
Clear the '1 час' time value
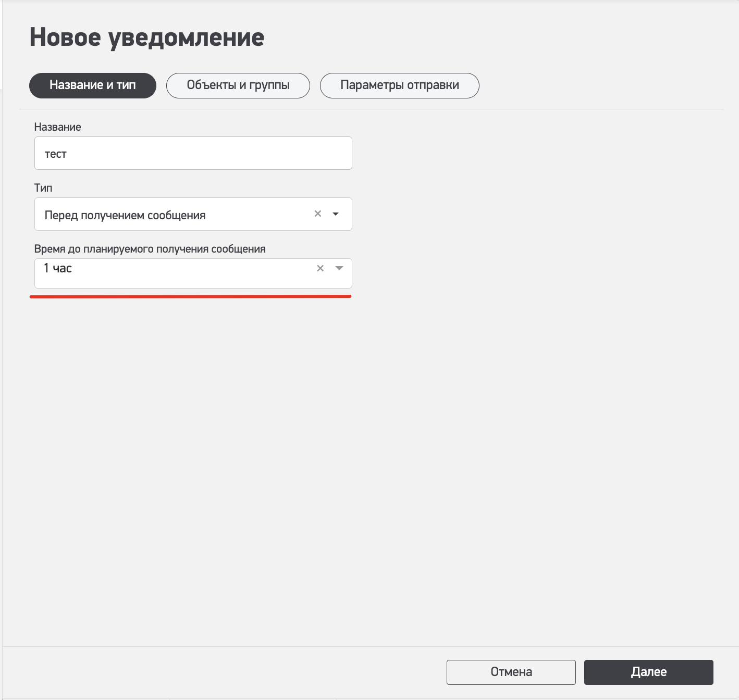click(x=321, y=268)
